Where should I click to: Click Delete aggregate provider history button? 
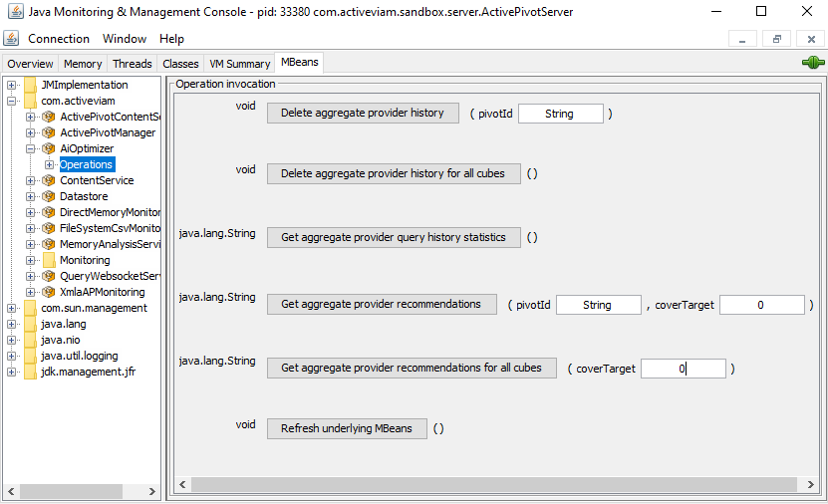pos(363,113)
